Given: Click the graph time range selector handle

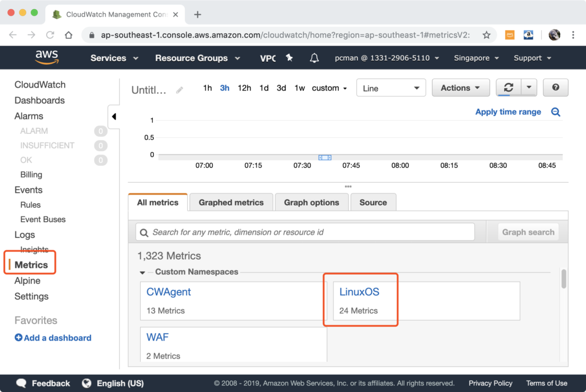Looking at the screenshot, I should pos(325,158).
